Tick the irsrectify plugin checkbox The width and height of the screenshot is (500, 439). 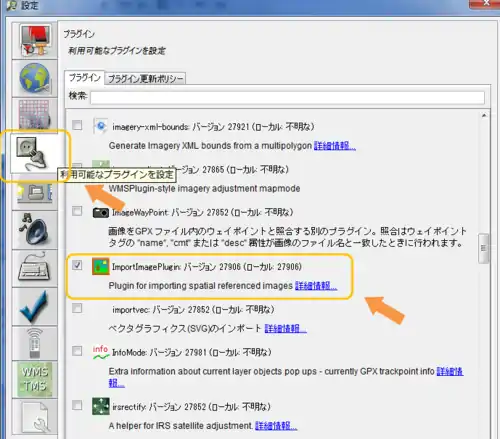tap(77, 405)
